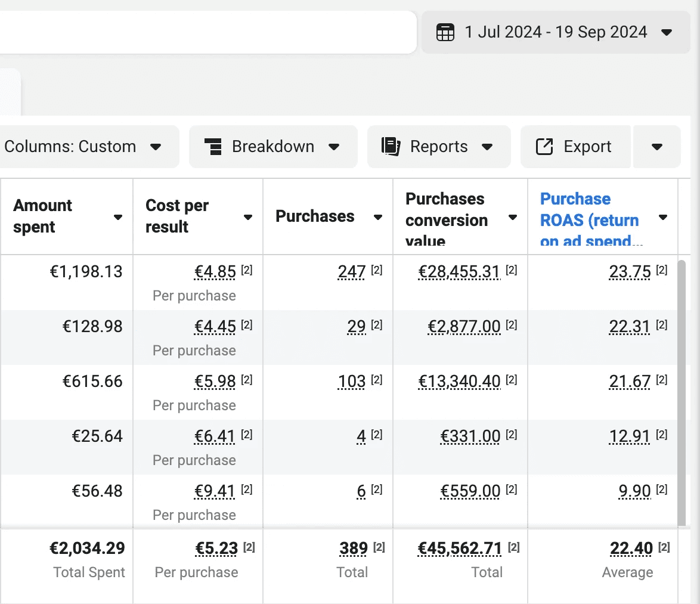Click the Reports document icon
Viewport: 700px width, 604px height.
click(x=391, y=147)
